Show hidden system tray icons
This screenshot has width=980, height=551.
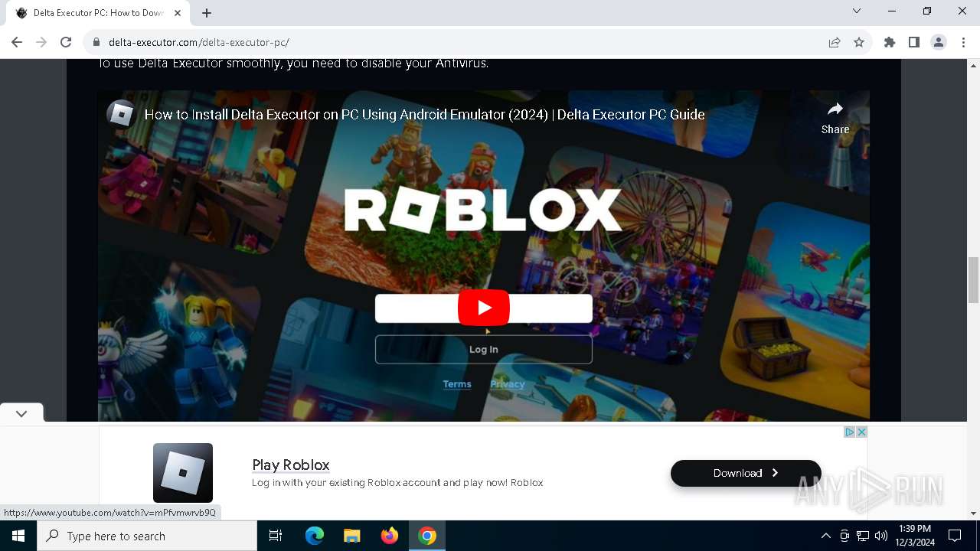[x=825, y=536]
